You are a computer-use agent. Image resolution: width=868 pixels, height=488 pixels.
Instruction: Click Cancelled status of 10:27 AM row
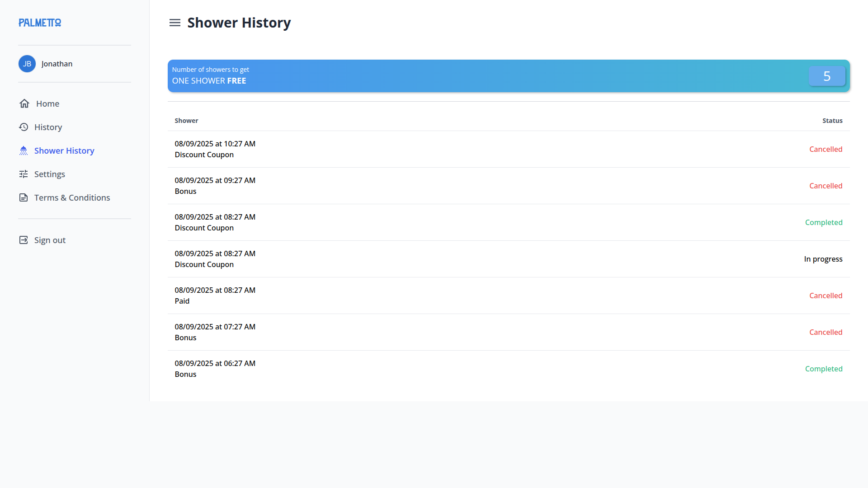click(826, 149)
